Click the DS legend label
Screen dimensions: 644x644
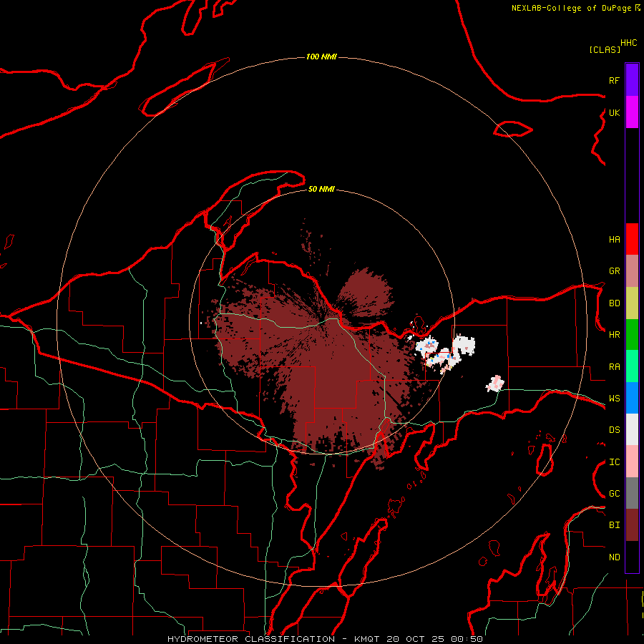[615, 430]
